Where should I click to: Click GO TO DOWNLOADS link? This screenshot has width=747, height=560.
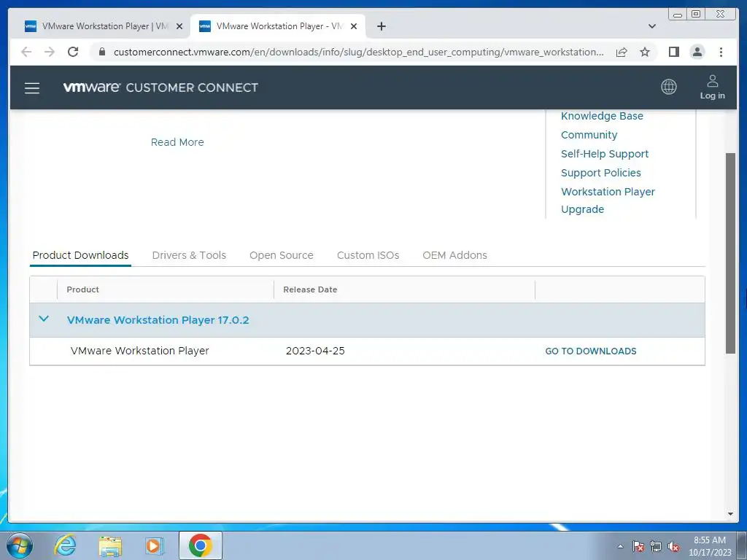[590, 351]
